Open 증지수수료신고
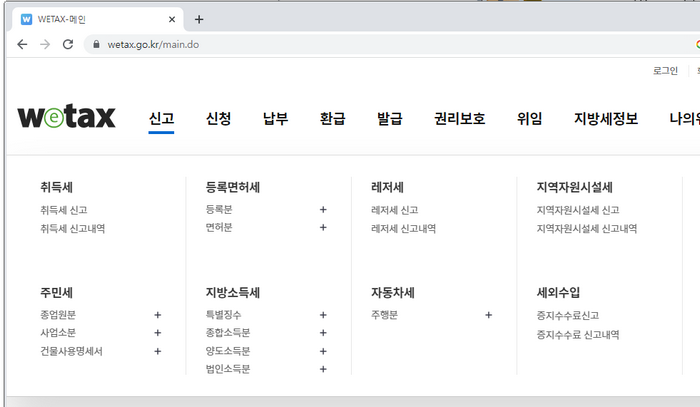Viewport: 700px width, 407px height. [x=567, y=316]
